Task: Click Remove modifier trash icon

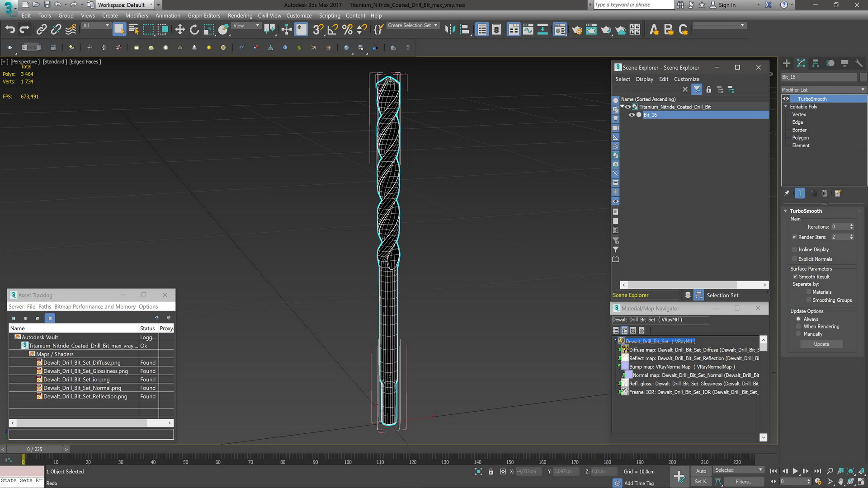Action: [x=825, y=193]
